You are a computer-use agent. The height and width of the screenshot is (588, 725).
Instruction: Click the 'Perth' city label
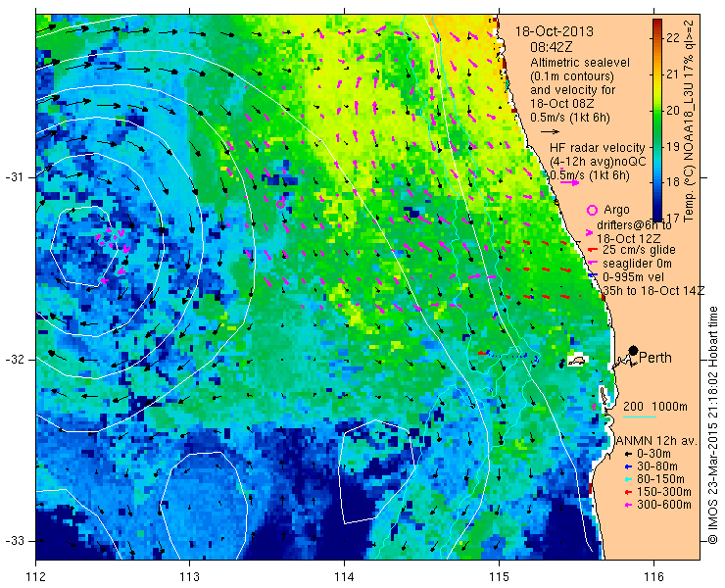655,358
